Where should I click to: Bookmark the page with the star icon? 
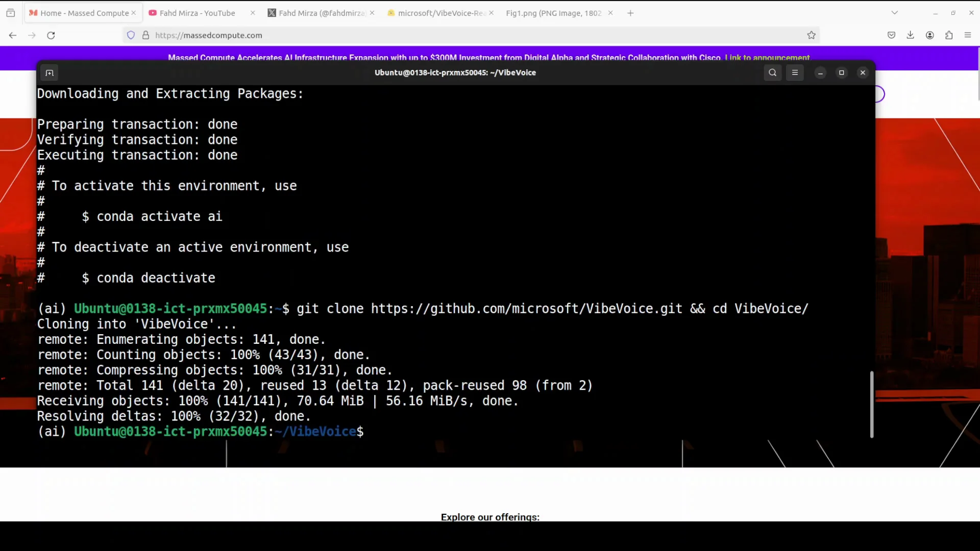point(812,35)
